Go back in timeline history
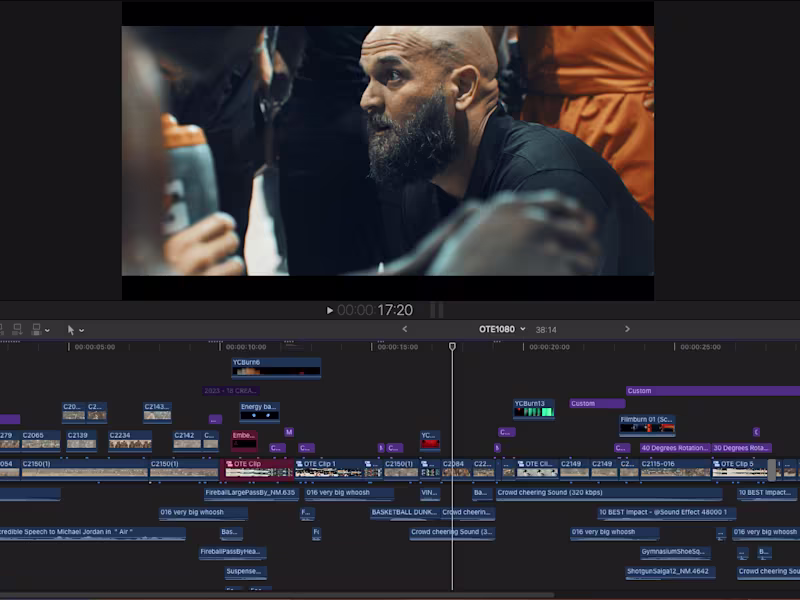 [405, 329]
